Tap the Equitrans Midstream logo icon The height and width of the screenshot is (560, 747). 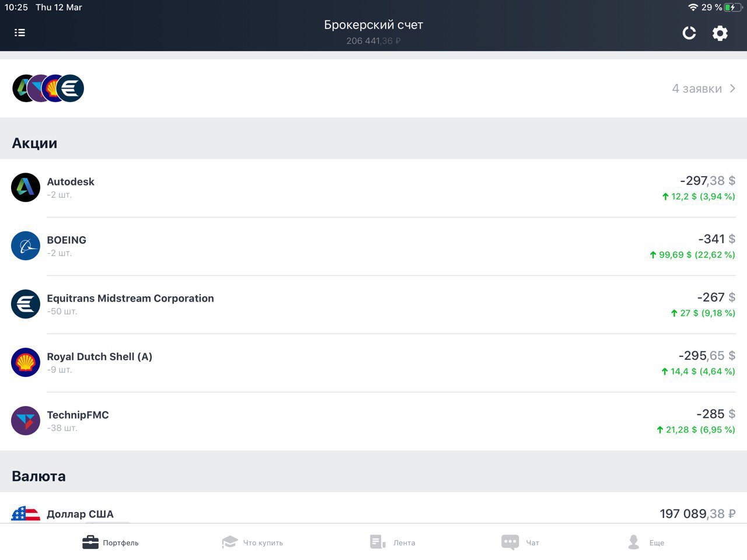coord(26,304)
